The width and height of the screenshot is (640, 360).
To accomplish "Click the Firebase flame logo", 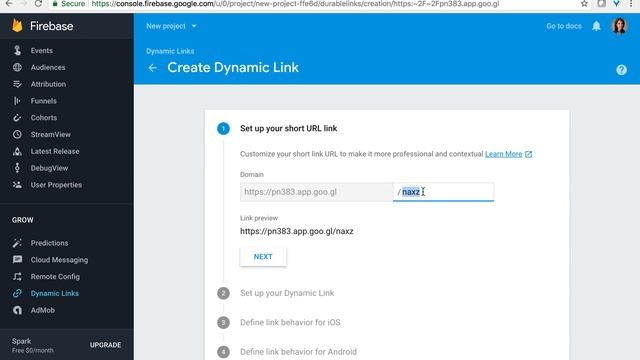I will click(17, 26).
